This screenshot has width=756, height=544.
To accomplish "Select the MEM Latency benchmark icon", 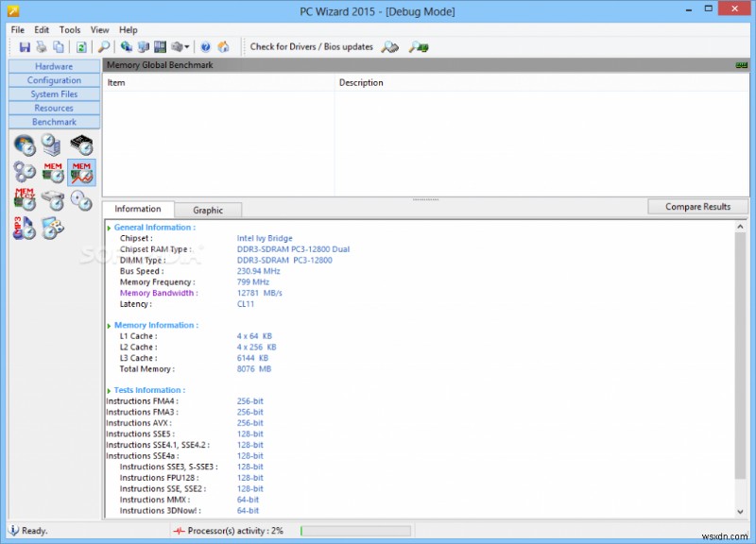I will click(25, 199).
